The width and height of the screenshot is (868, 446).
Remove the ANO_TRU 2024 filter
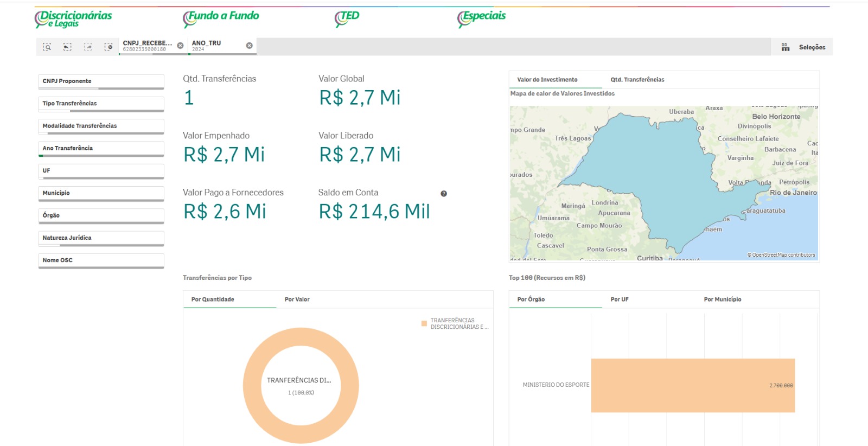(x=249, y=46)
